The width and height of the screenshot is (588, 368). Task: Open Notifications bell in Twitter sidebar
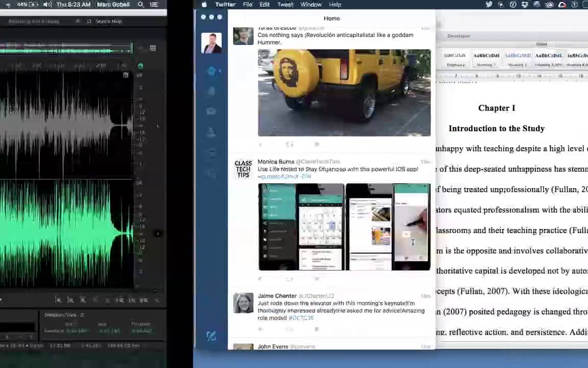tap(211, 91)
